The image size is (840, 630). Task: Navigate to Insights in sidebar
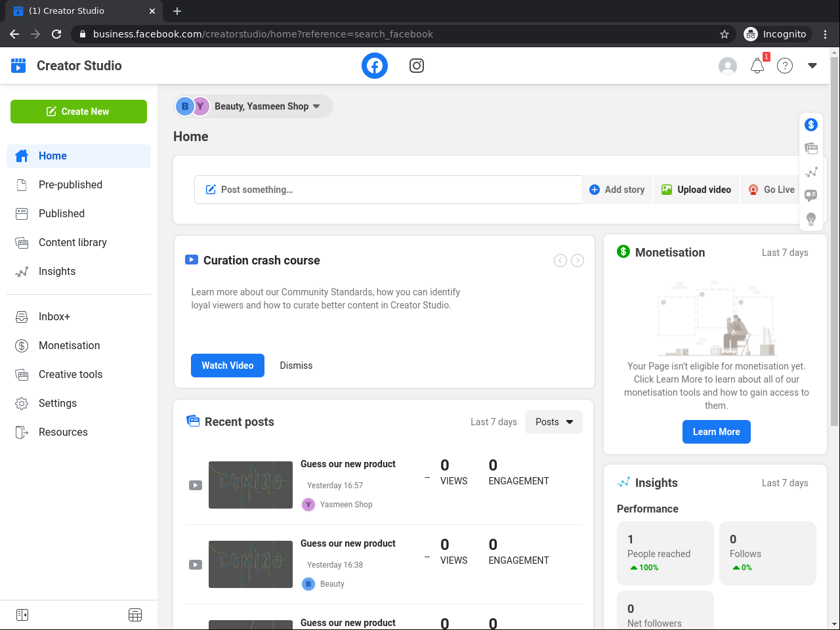56,271
